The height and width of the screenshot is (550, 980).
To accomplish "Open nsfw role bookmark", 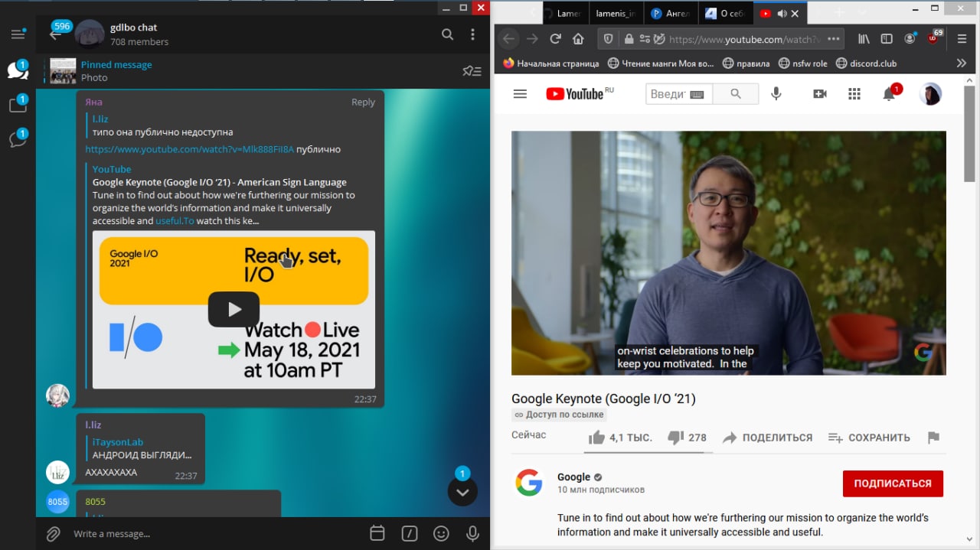I will pyautogui.click(x=803, y=63).
